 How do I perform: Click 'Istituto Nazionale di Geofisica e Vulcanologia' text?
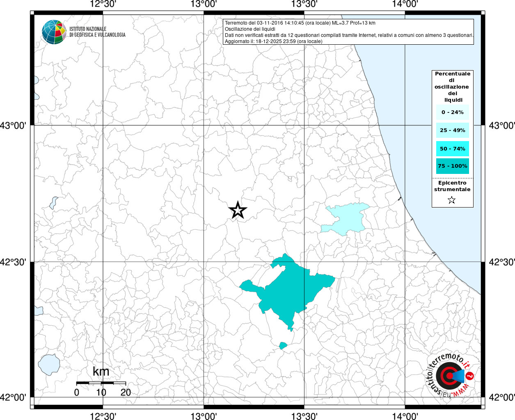pyautogui.click(x=98, y=32)
